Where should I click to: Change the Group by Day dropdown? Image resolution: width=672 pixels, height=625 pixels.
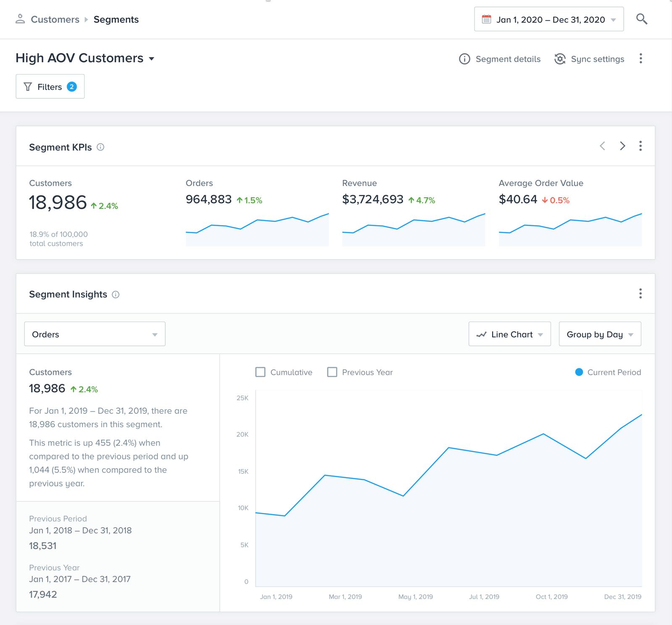[599, 334]
